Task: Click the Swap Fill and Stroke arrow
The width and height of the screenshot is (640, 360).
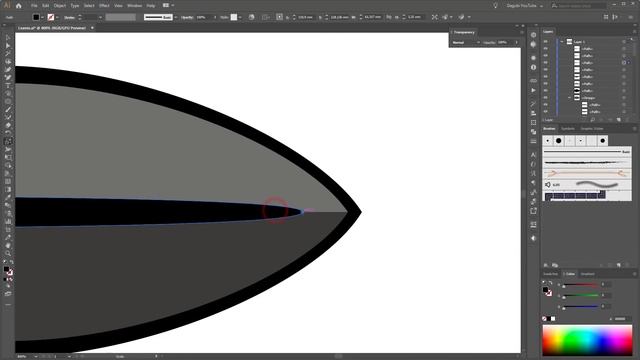Action: pos(11,262)
